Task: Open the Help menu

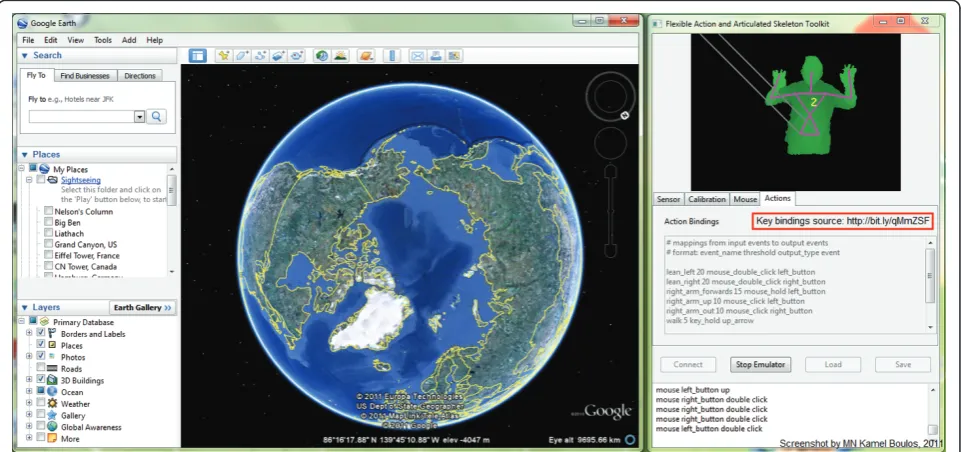Action: coord(154,40)
